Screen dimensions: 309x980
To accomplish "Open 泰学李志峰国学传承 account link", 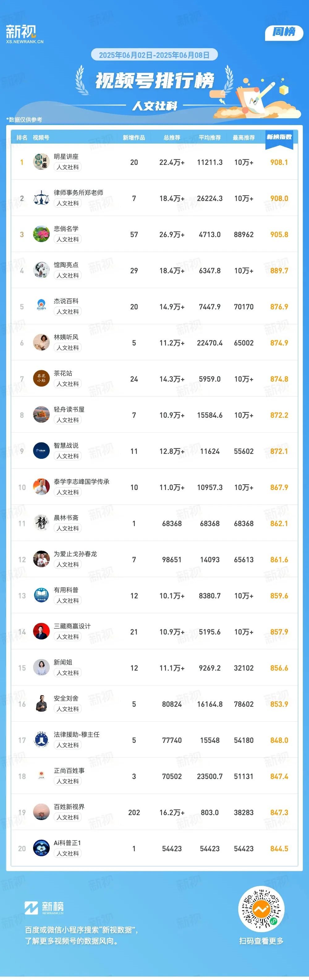I will (82, 482).
